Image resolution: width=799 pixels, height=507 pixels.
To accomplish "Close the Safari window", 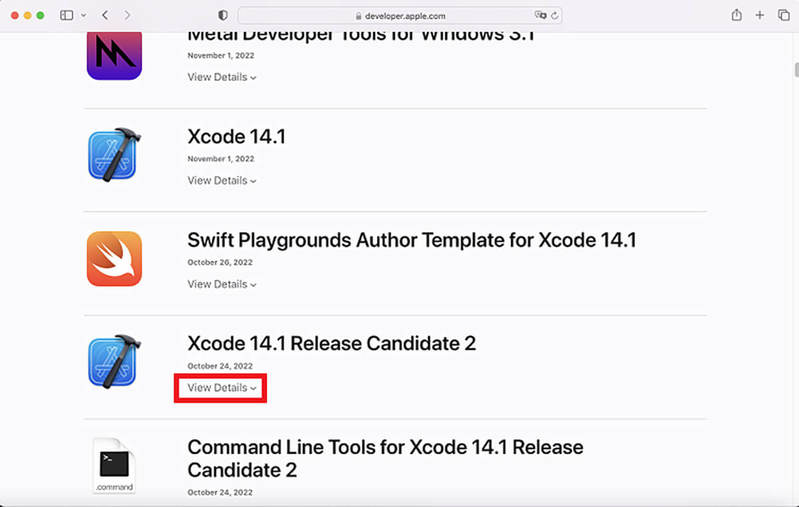I will pyautogui.click(x=15, y=15).
